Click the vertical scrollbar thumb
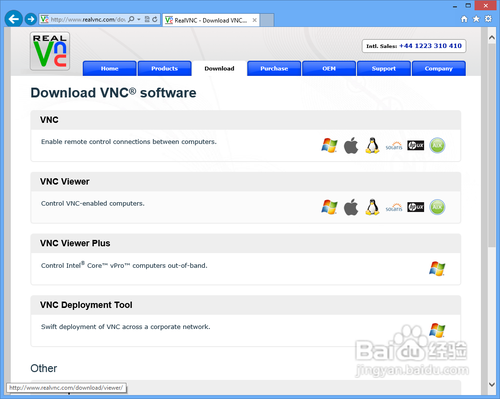This screenshot has width=500, height=399. pos(492,145)
